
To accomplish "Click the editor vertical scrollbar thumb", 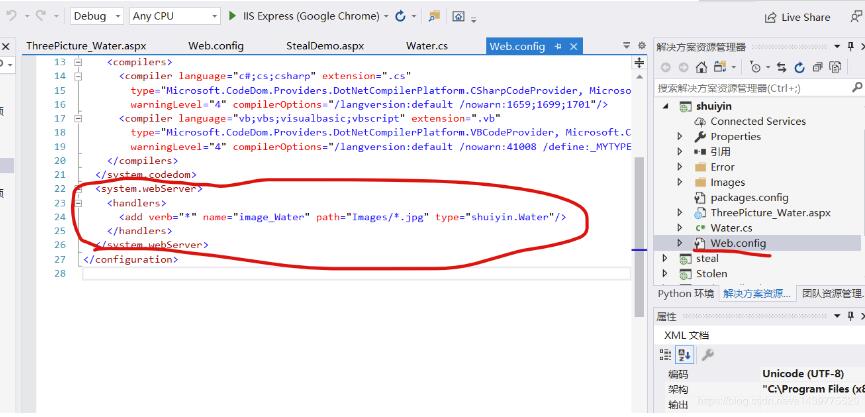I will click(x=639, y=236).
